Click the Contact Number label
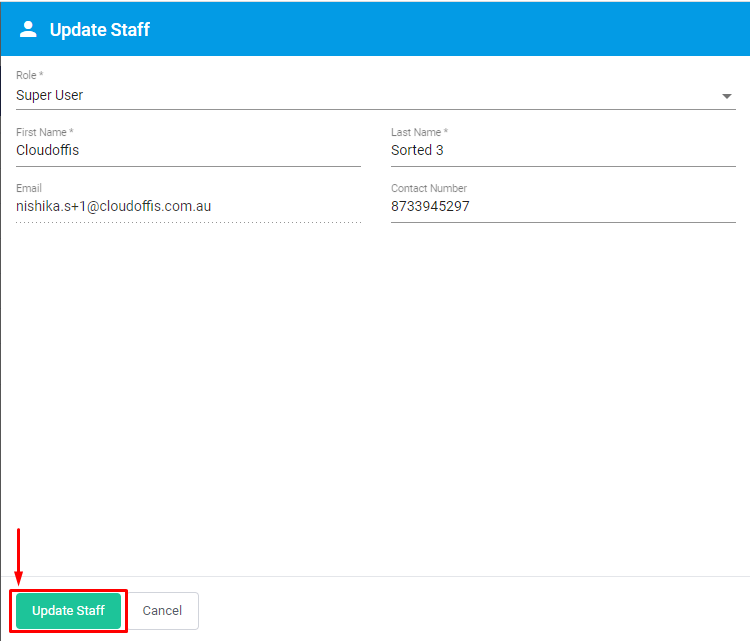Screen dimensions: 750x641 pos(429,188)
